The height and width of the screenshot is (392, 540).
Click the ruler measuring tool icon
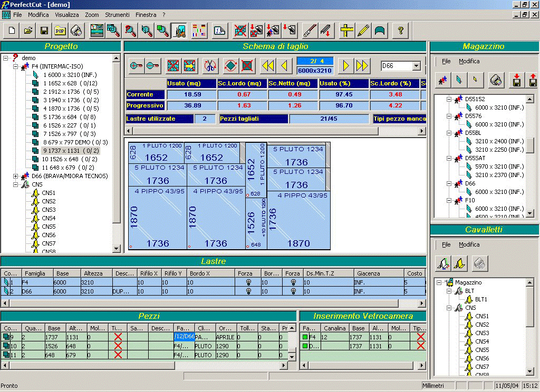[346, 31]
